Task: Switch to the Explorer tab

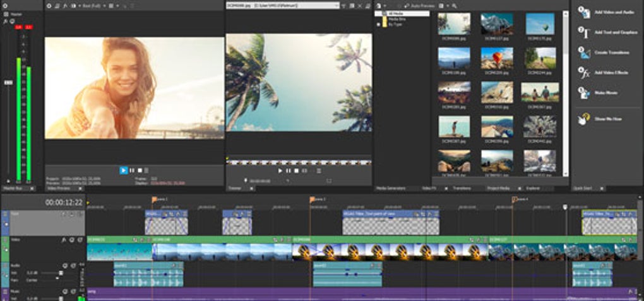Action: [x=533, y=188]
